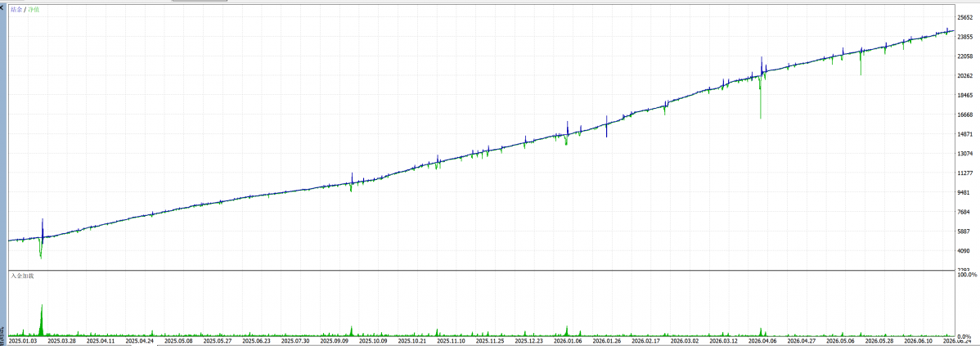
Task: Click the green 净值 legend label
Action: coord(33,11)
